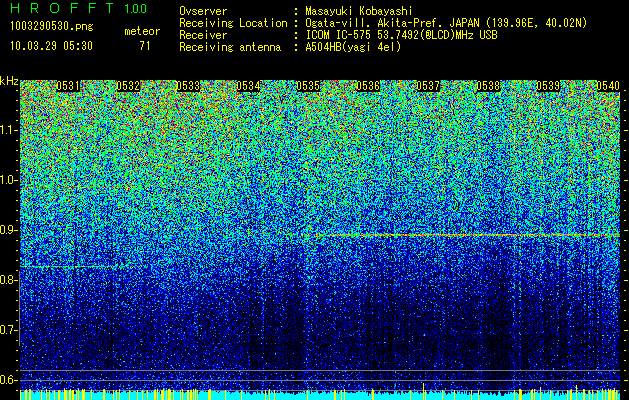Click the 0537 time marker

[x=428, y=86]
